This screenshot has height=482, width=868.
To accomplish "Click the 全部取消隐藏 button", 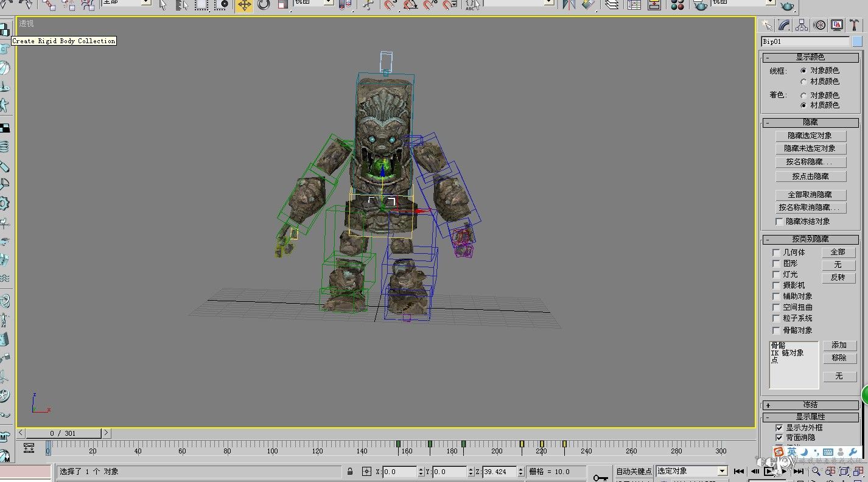I will 810,195.
